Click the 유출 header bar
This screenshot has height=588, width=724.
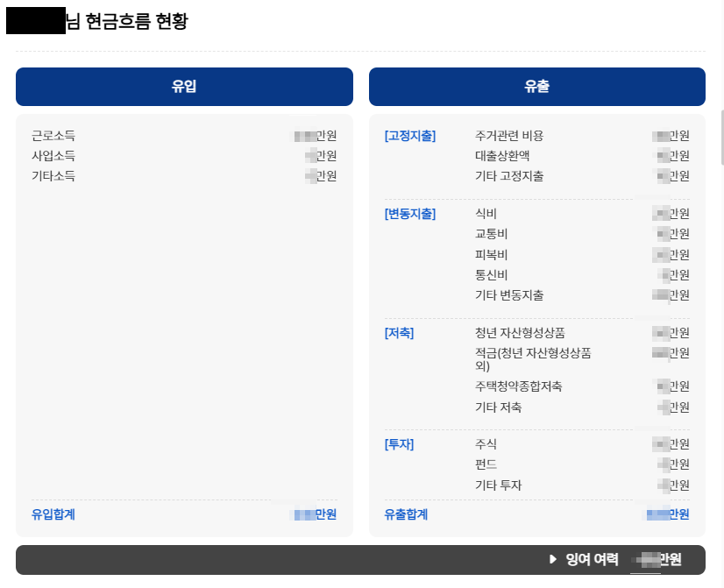(537, 87)
